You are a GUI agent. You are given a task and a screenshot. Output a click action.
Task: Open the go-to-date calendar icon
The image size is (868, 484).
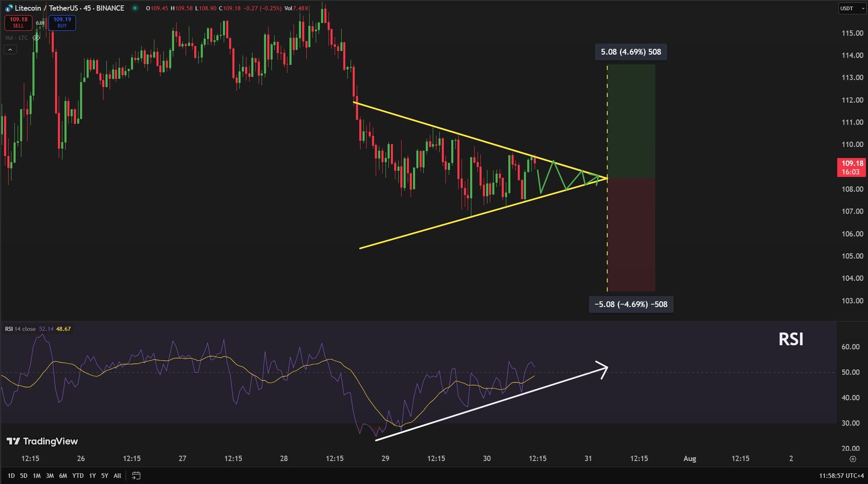coord(136,476)
